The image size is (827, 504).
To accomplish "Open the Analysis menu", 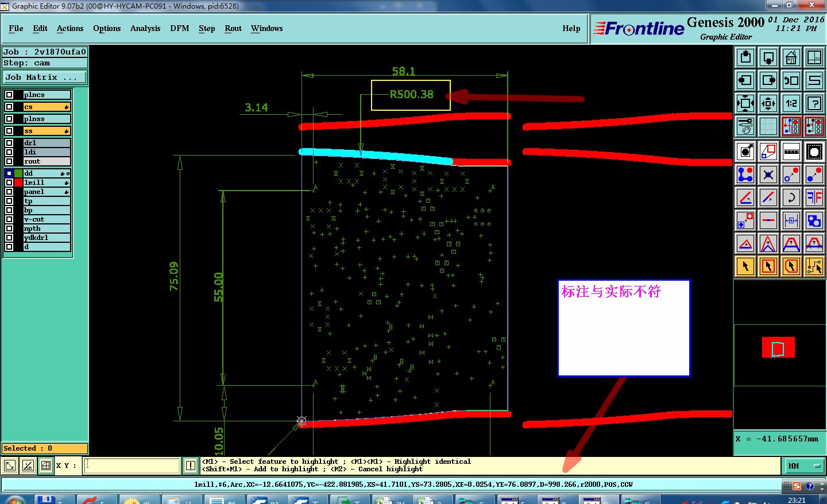I will tap(145, 28).
